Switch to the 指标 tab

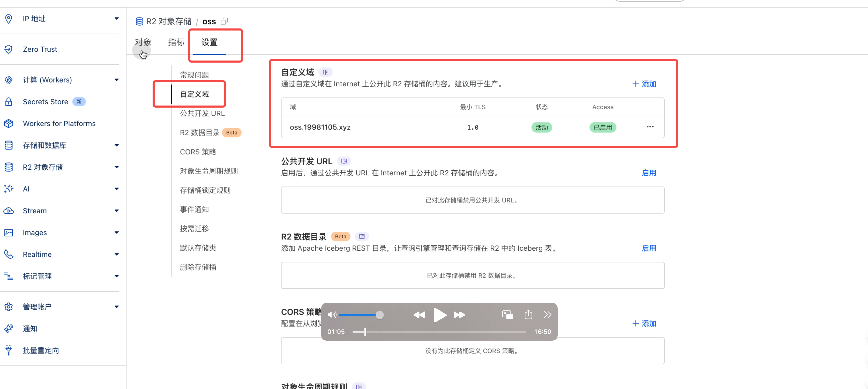point(176,42)
